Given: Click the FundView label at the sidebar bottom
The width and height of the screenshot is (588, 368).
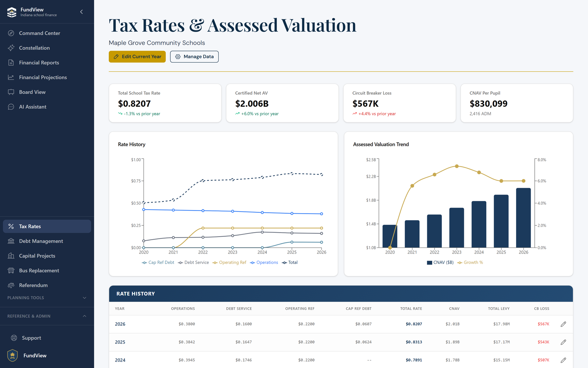Looking at the screenshot, I should click(35, 355).
